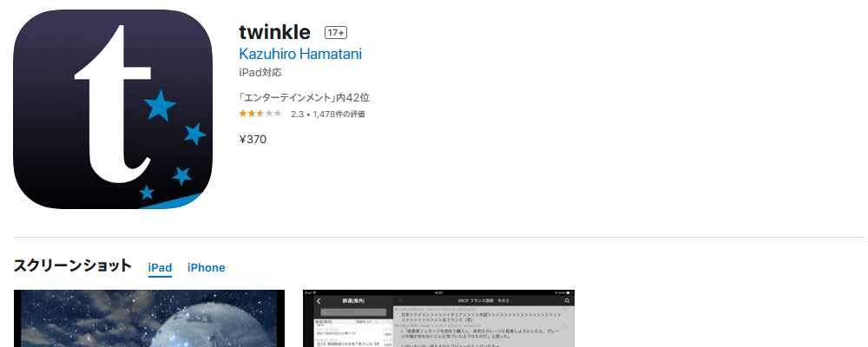Image resolution: width=868 pixels, height=347 pixels.
Task: Click the orange star rating icons
Action: click(x=260, y=114)
